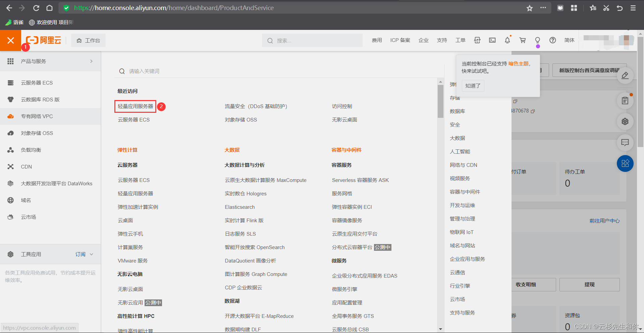644x333 pixels.
Task: Click the 云数据库 RDS 版 sidebar icon
Action: (x=11, y=99)
